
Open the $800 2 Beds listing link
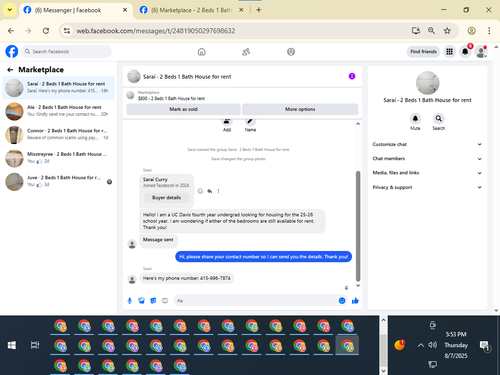[x=171, y=99]
